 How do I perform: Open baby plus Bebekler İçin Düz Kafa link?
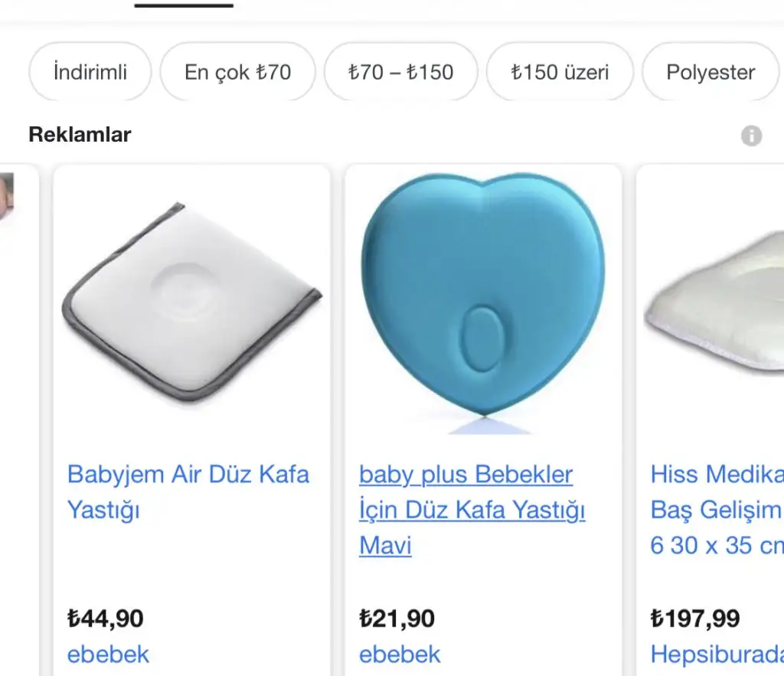[472, 509]
